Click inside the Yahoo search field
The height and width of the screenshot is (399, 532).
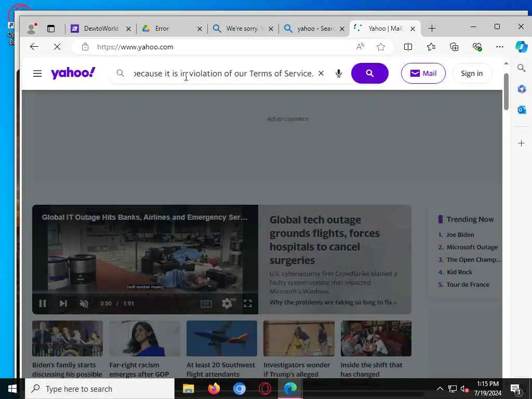(223, 73)
